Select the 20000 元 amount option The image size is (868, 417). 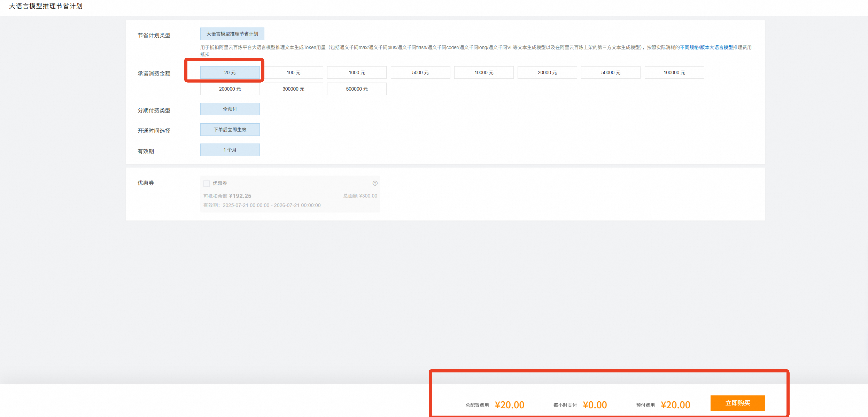click(547, 72)
